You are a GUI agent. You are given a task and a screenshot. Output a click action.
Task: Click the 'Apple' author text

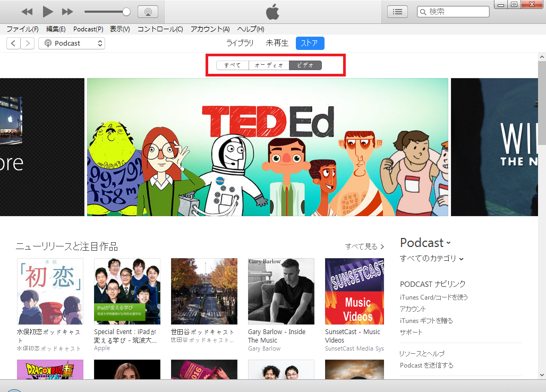(101, 348)
